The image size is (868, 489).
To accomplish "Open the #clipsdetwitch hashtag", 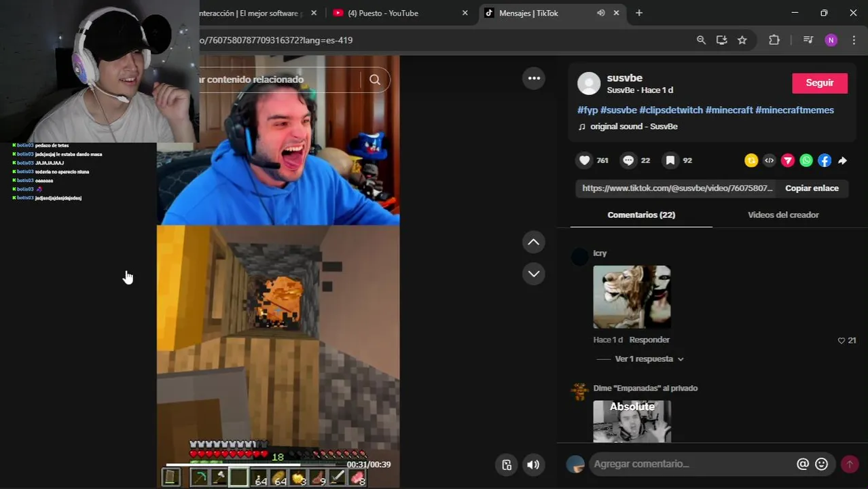I will pos(671,110).
